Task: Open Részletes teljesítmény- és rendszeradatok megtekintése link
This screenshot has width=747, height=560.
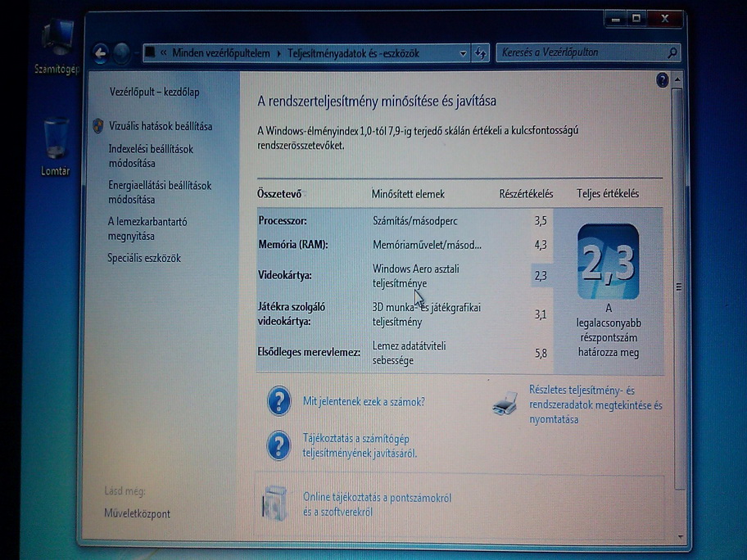Action: tap(595, 404)
